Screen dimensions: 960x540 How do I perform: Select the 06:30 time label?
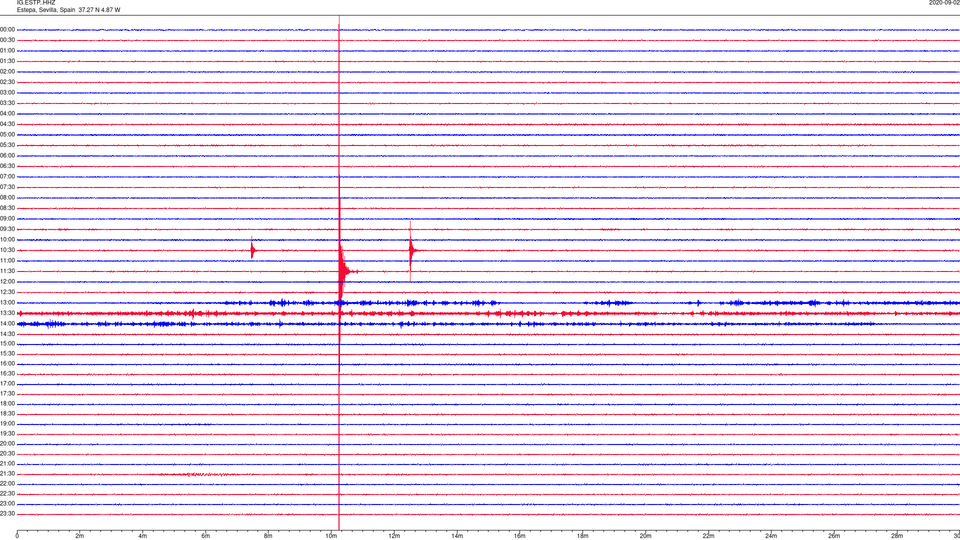(7, 166)
